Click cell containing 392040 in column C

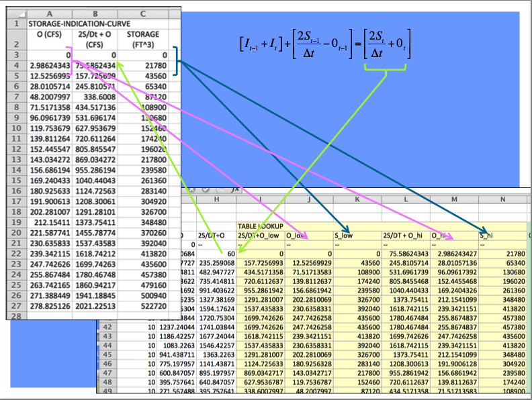(143, 244)
